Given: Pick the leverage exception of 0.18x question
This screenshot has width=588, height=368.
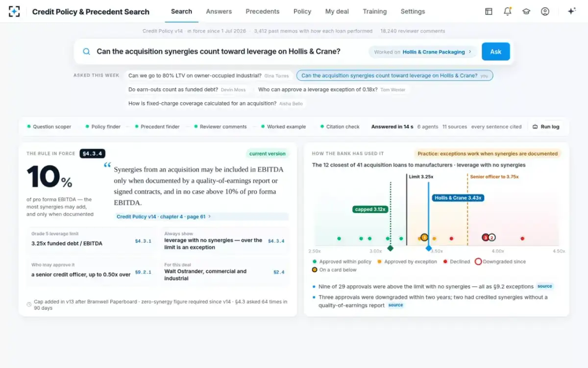Looking at the screenshot, I should [331, 89].
